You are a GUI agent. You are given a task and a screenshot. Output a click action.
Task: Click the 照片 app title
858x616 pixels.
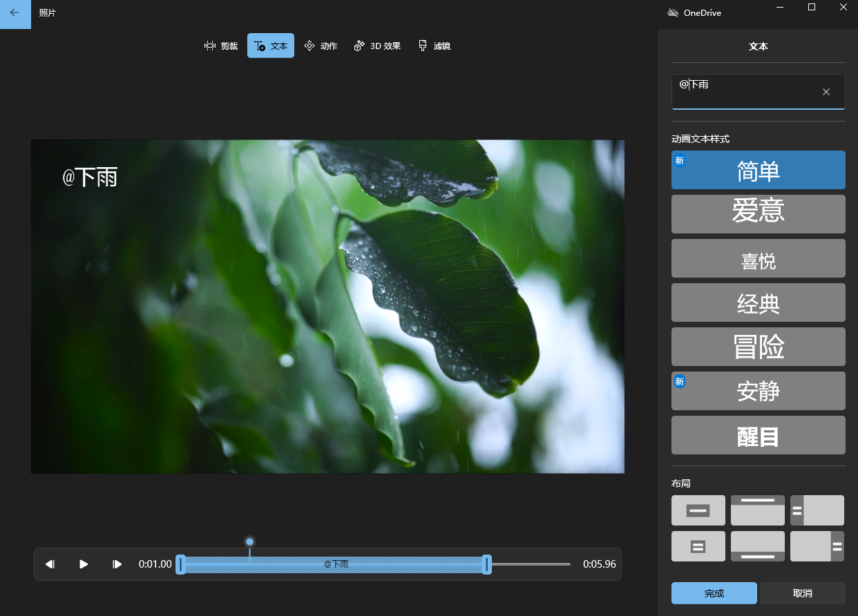48,13
